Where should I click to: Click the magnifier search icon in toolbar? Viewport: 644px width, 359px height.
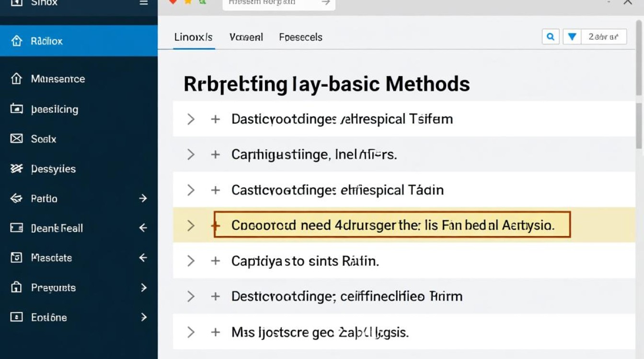[551, 37]
